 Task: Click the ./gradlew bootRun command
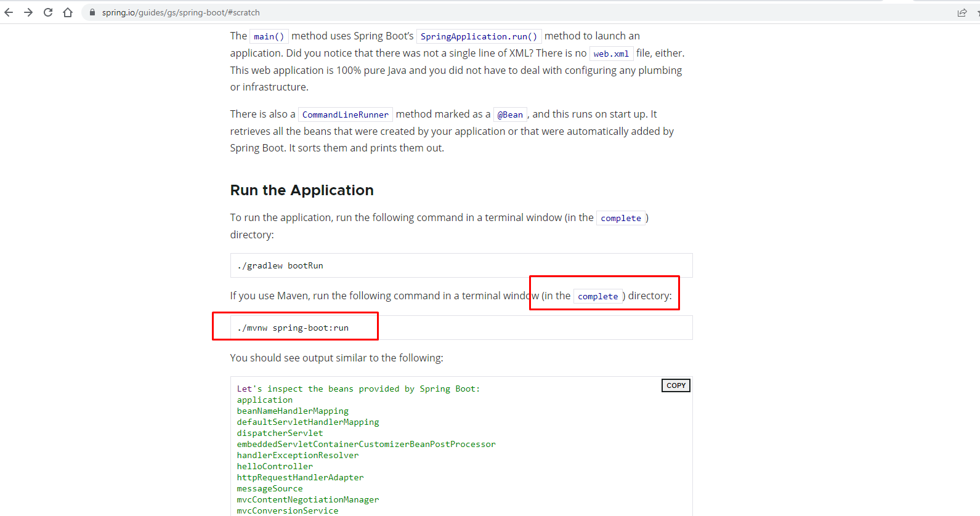tap(280, 265)
